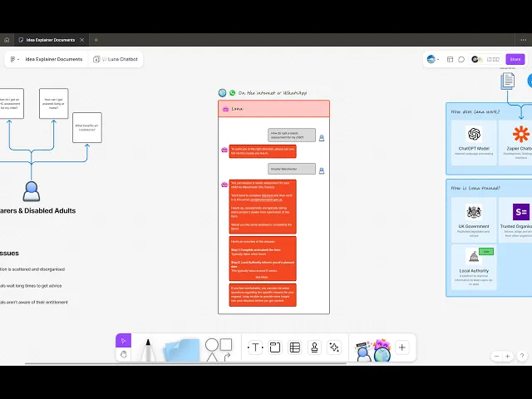Close the Idea Explainer Documents tab
Image resolution: width=532 pixels, height=399 pixels.
click(x=82, y=40)
